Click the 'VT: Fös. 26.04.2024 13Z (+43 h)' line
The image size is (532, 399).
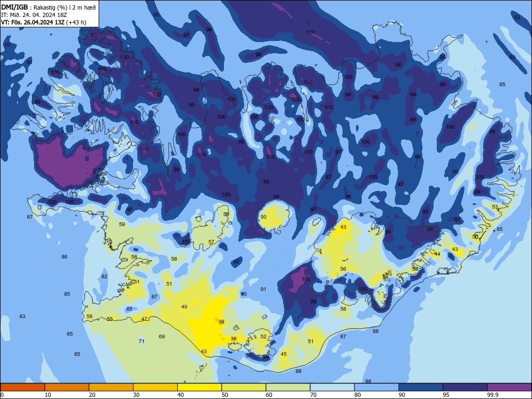coord(44,22)
